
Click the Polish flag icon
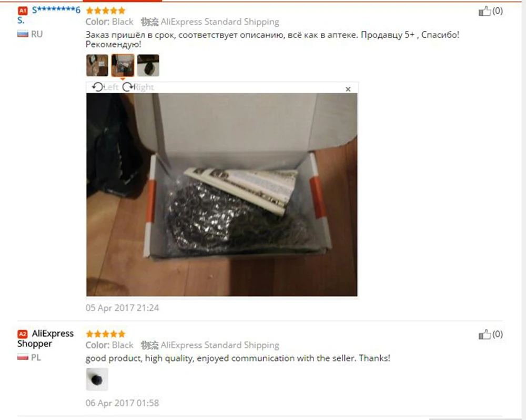[x=23, y=357]
